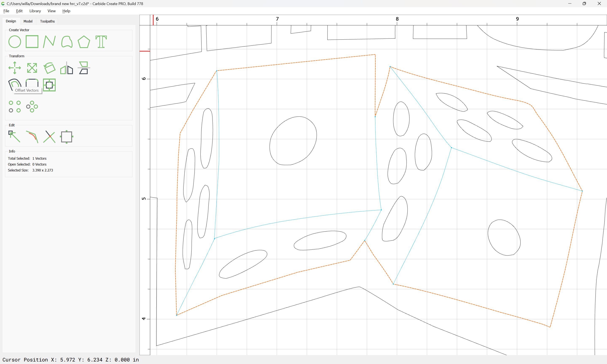Screen dimensions: 607x364
Task: Open the Align vectors tool
Action: pyautogui.click(x=84, y=68)
